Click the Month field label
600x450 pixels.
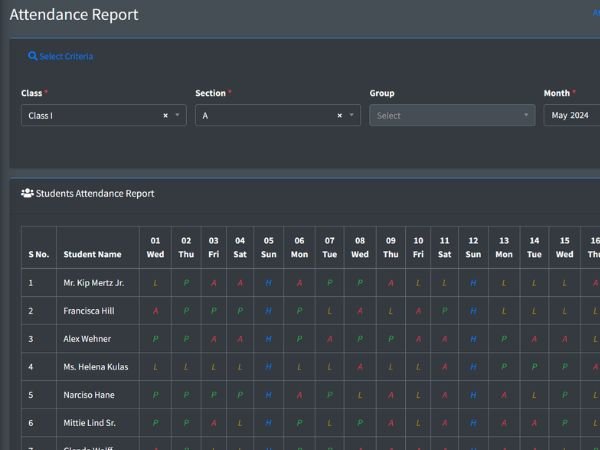point(557,93)
